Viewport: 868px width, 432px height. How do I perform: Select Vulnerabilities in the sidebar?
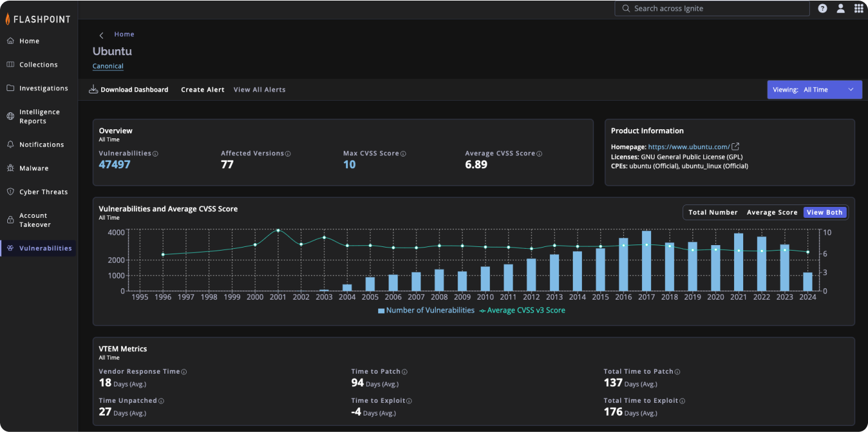click(x=38, y=249)
